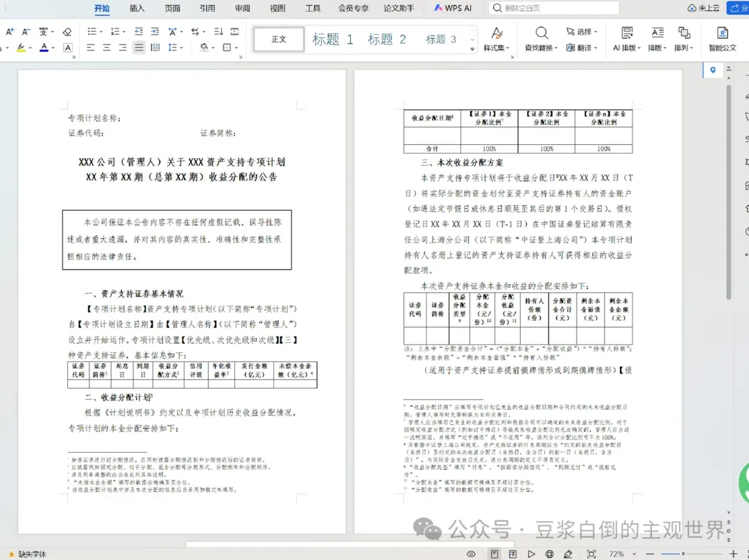Open the 插入 (Insert) tab
This screenshot has height=560, width=749.
pos(137,8)
